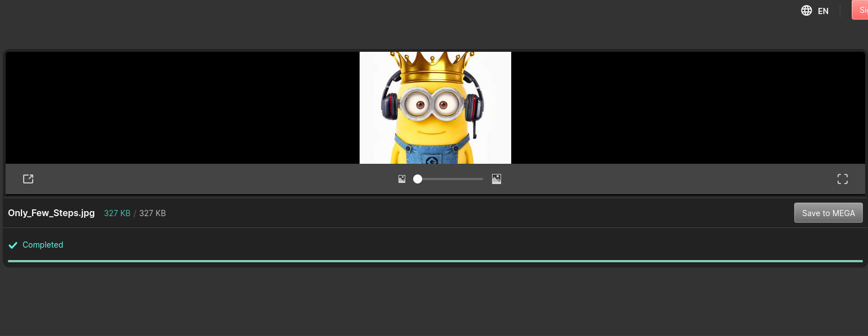Click the green 327 KB downloaded size
The height and width of the screenshot is (336, 868).
117,213
